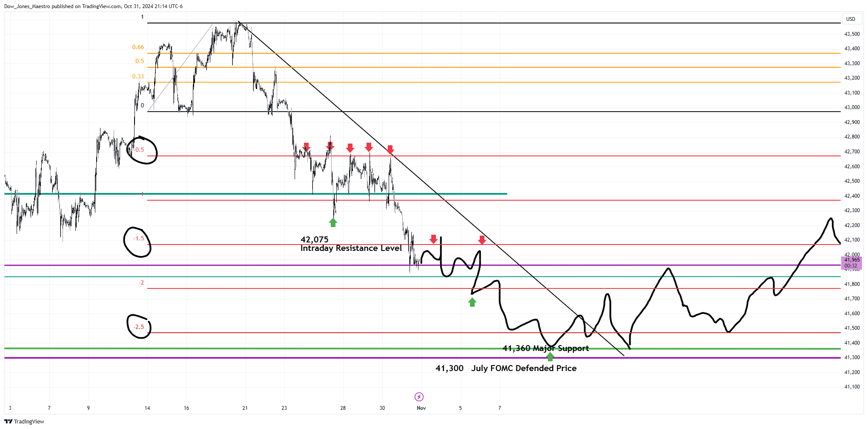Image resolution: width=868 pixels, height=429 pixels.
Task: Click the 28 date axis label
Action: [x=343, y=408]
